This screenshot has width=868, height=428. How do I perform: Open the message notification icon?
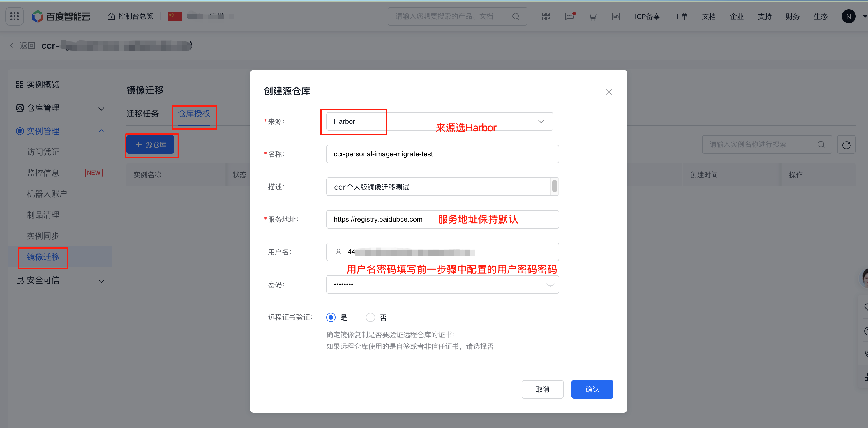click(569, 16)
